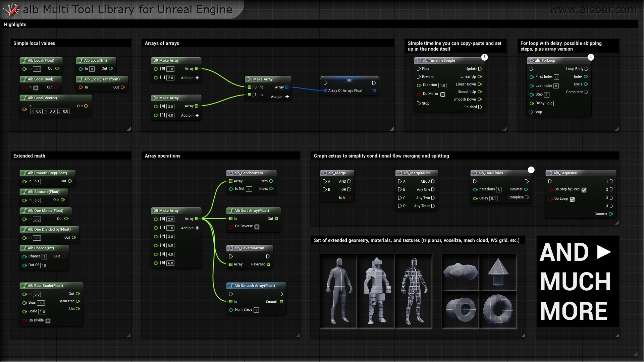Select the function icon on Alb Local(Float) node
This screenshot has height=362, width=644.
click(x=25, y=60)
